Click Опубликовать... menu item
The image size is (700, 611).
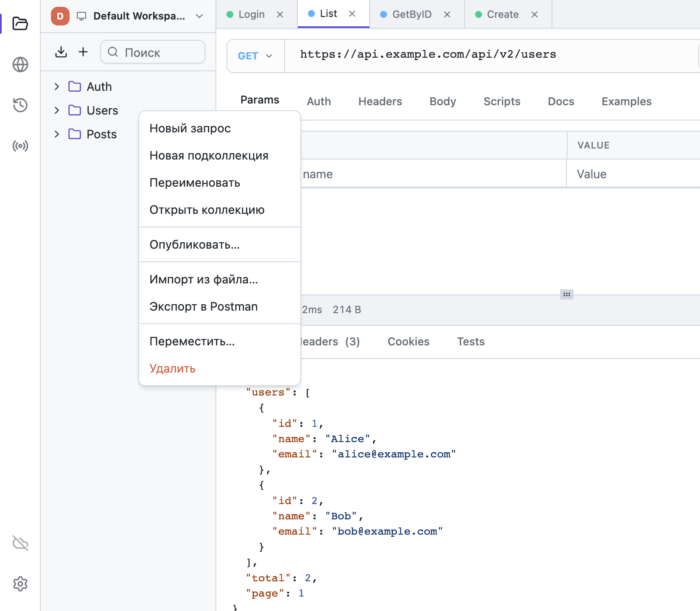pyautogui.click(x=220, y=244)
